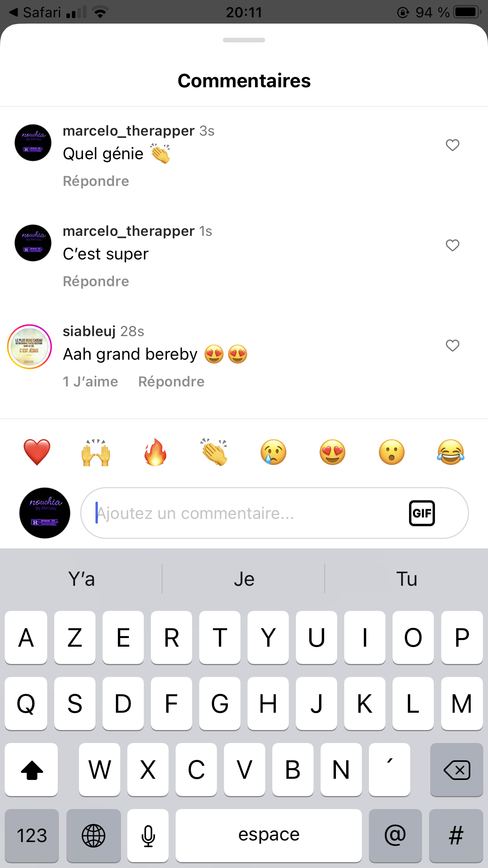Insert the clapping hands emoji in quick bar
The width and height of the screenshot is (488, 868).
click(x=214, y=452)
